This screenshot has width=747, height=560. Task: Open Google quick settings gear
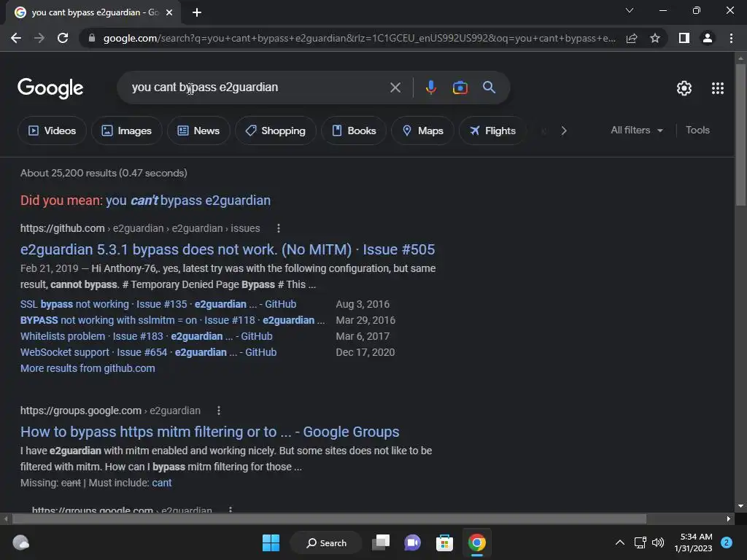coord(684,88)
